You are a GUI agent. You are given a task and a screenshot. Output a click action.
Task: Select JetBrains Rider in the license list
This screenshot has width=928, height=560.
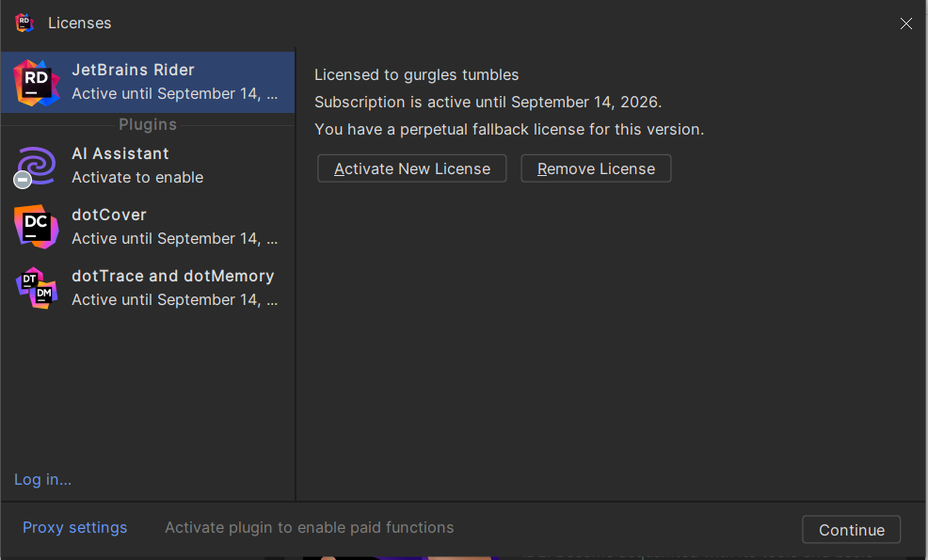(x=148, y=82)
